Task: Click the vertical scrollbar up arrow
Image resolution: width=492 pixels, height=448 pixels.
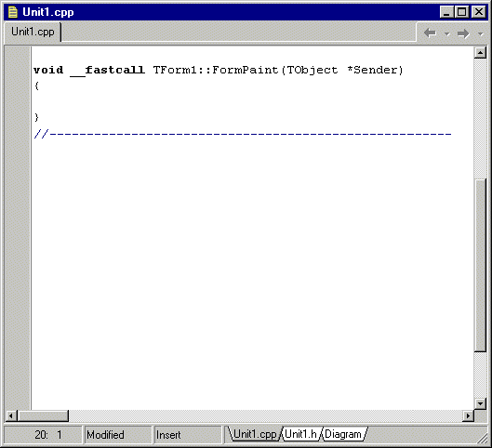Action: pyautogui.click(x=480, y=52)
